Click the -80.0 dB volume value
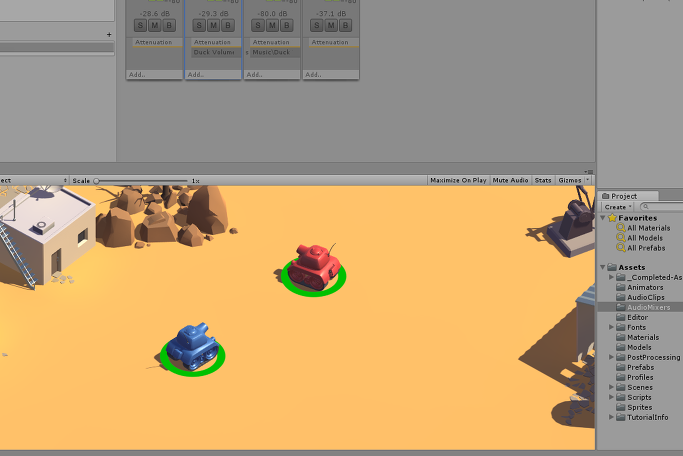The image size is (683, 456). [273, 14]
